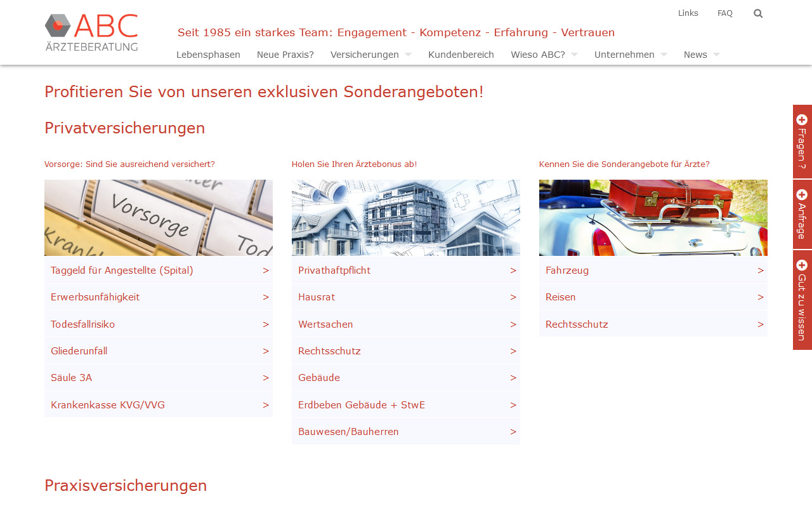Open the Neue Praxis? menu item
The width and height of the screenshot is (812, 508).
[285, 55]
